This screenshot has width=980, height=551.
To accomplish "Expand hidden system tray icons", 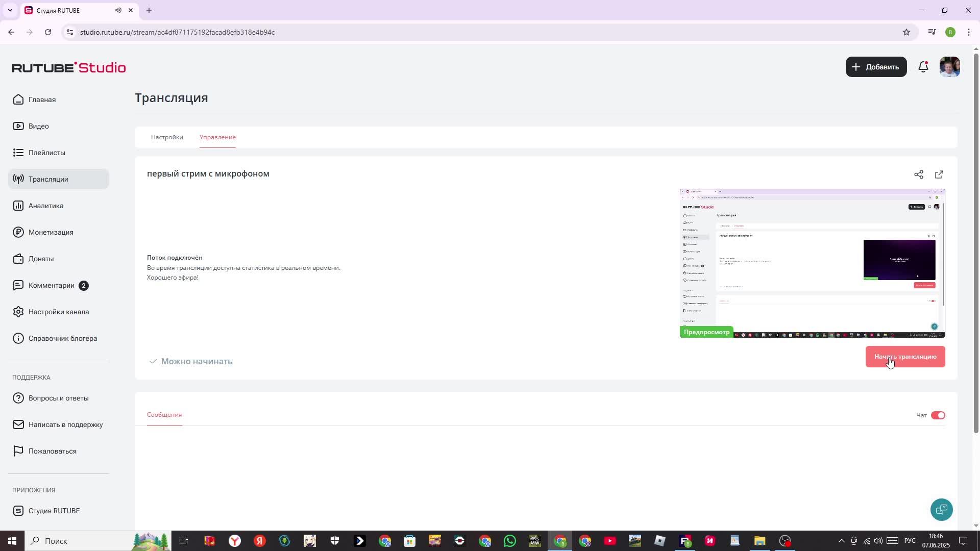I will coord(841,541).
